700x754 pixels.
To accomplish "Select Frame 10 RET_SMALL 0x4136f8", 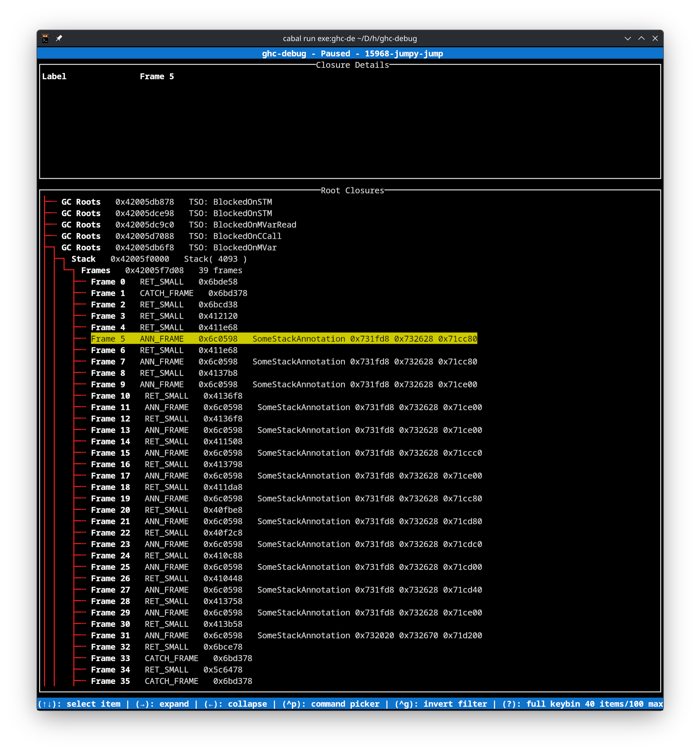I will (167, 396).
